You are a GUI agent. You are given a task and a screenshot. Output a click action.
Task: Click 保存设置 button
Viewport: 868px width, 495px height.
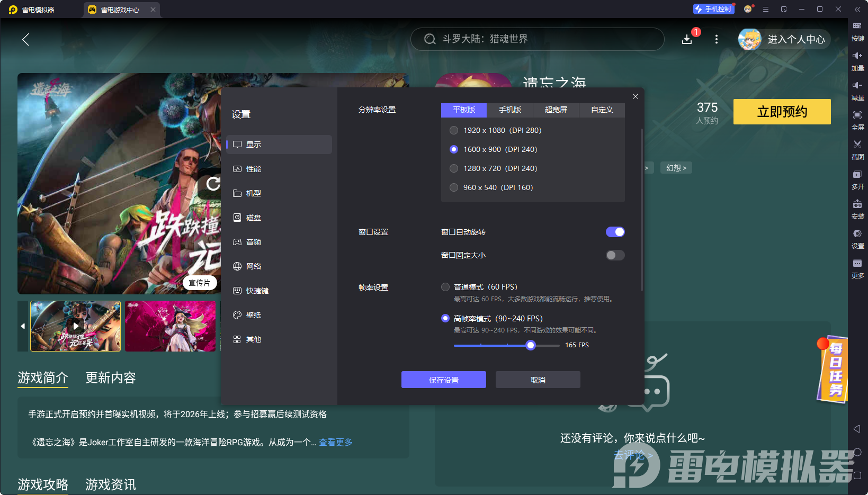coord(444,380)
